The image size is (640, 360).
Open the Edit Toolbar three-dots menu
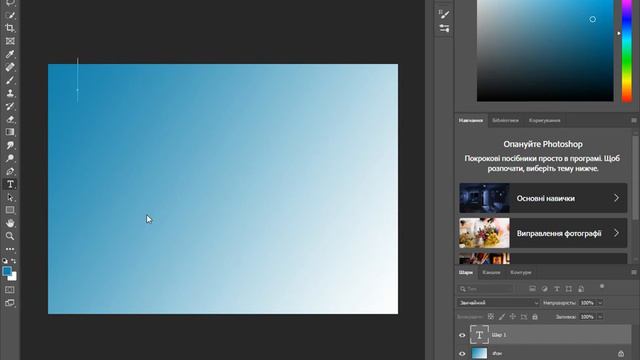pos(10,249)
